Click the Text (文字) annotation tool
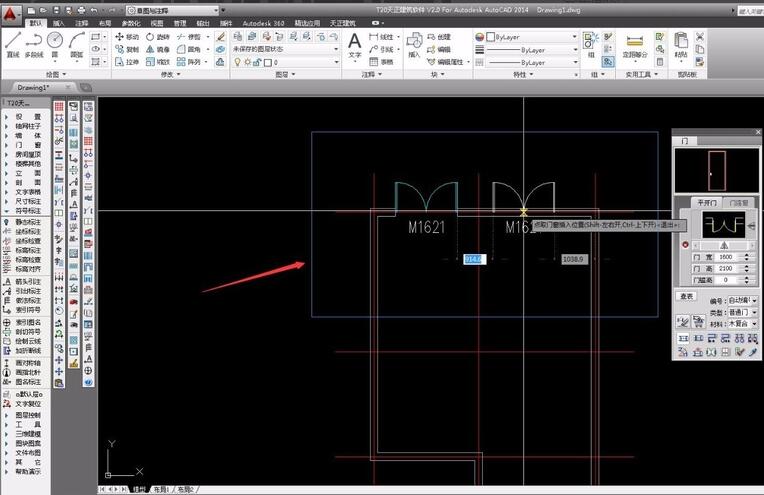 pyautogui.click(x=355, y=45)
